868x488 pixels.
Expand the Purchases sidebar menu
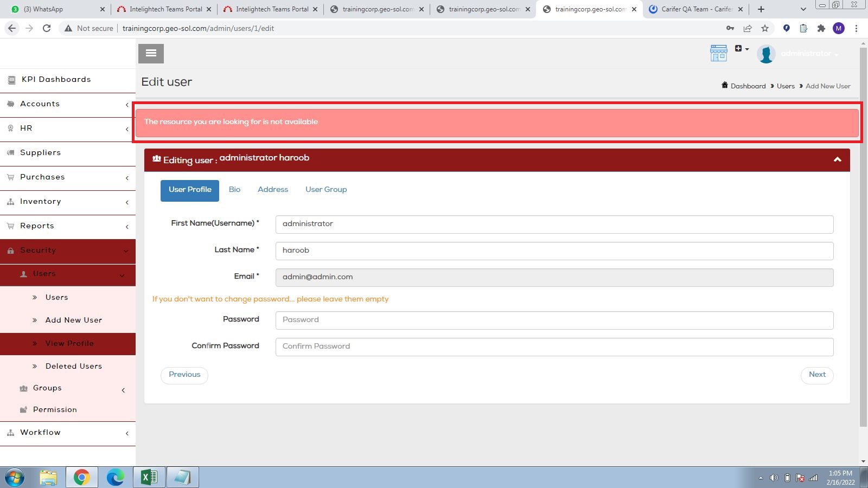68,177
